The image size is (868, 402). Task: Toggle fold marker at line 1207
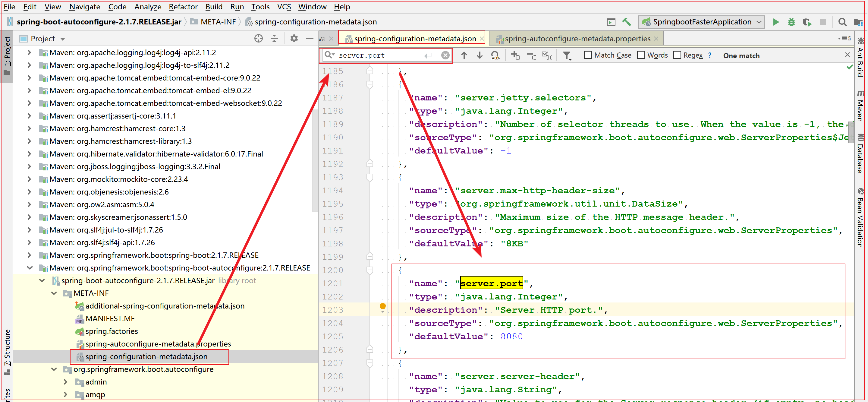pos(370,363)
